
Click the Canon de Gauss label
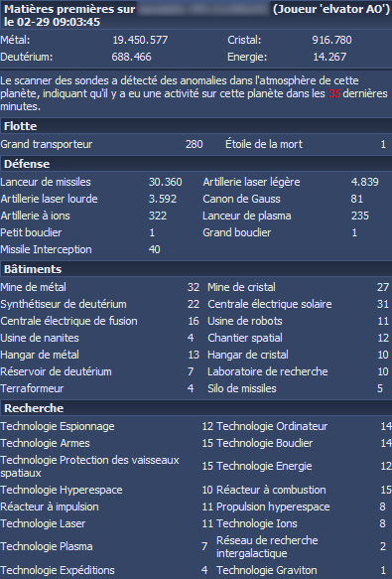click(x=241, y=199)
